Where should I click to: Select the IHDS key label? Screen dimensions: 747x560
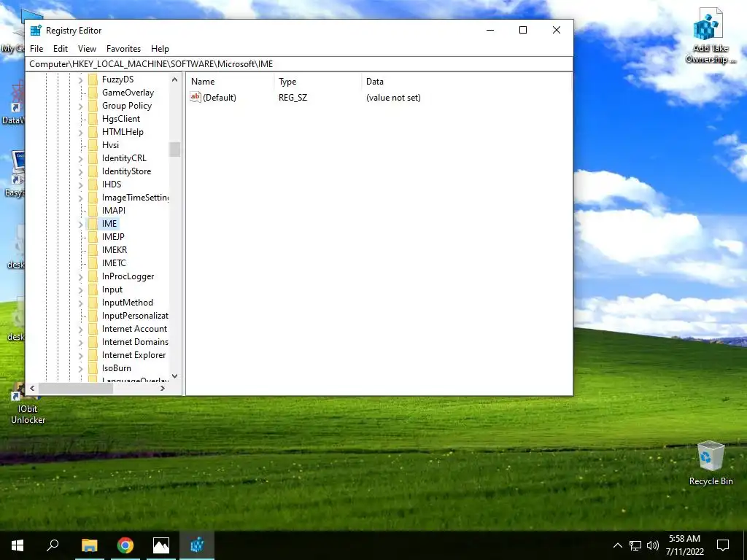(112, 184)
